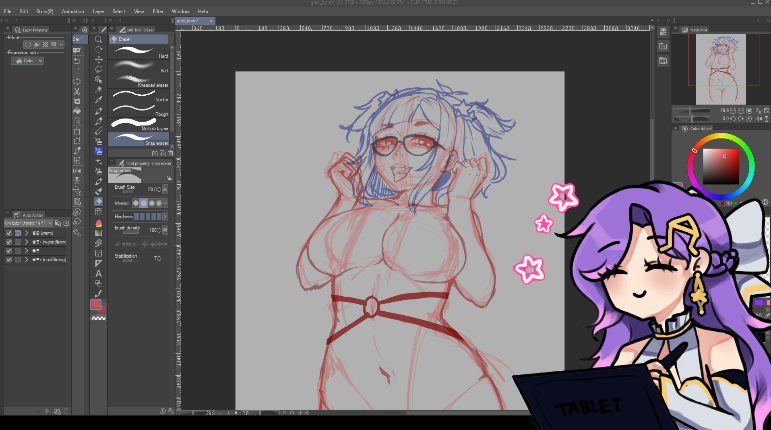Select the Correct line tool above color swatches

pos(98,293)
